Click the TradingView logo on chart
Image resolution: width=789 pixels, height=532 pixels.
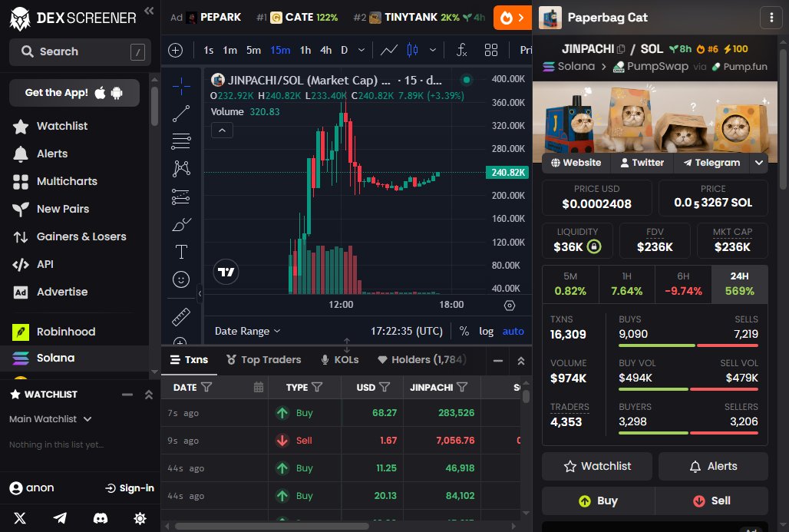[x=226, y=272]
